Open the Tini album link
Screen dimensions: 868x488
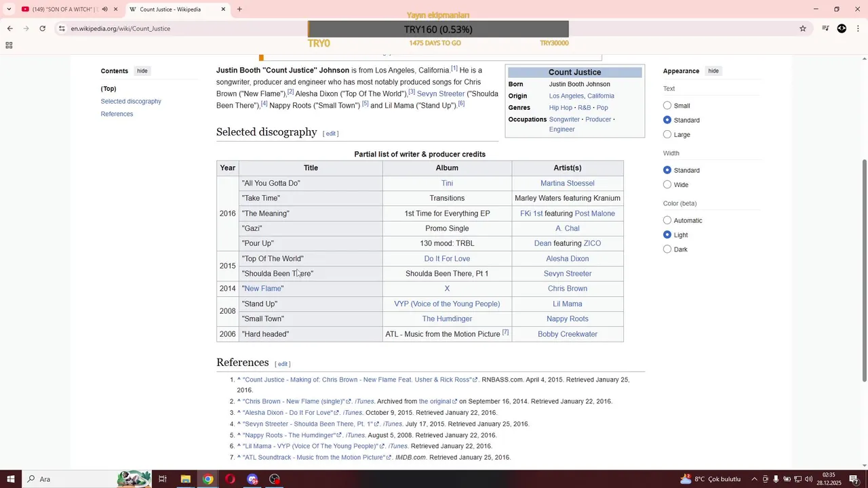tap(447, 183)
